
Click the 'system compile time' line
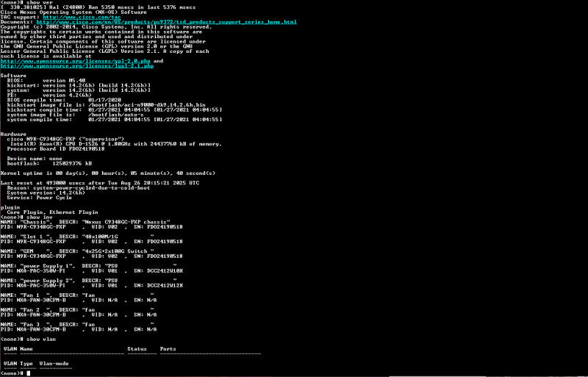tap(115, 120)
